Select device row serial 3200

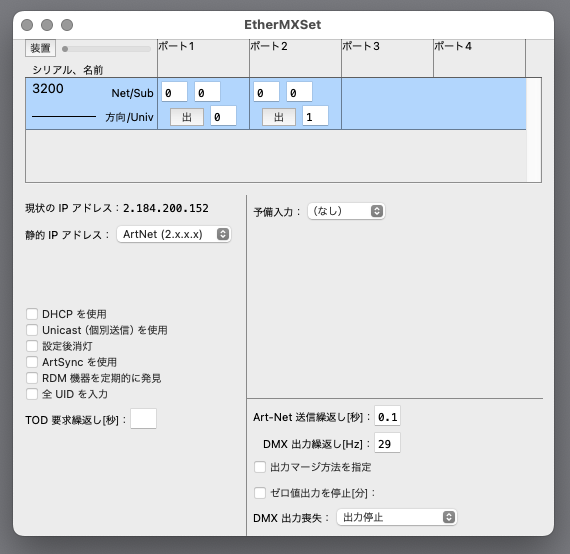[x=276, y=104]
